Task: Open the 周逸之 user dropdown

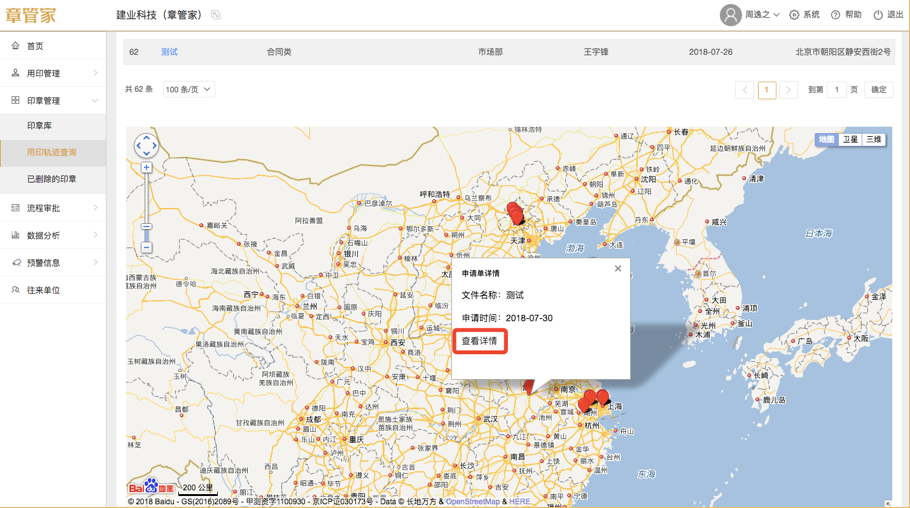Action: point(762,15)
